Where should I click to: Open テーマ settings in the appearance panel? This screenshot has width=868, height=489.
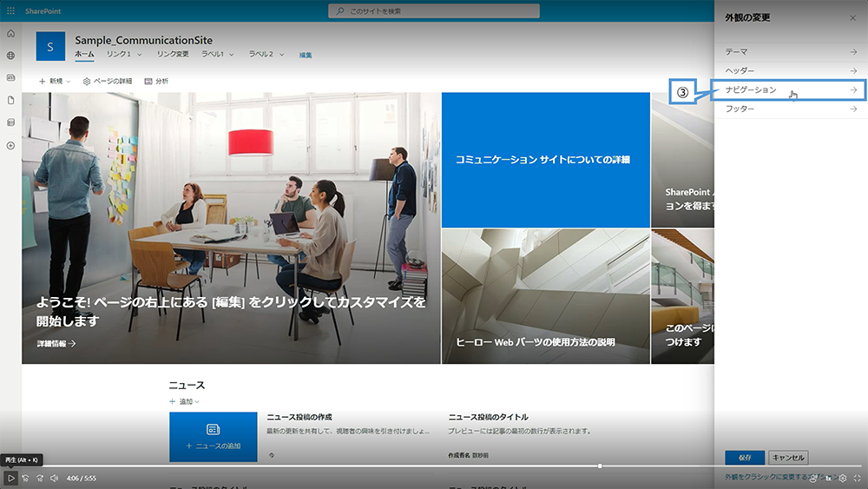(790, 52)
